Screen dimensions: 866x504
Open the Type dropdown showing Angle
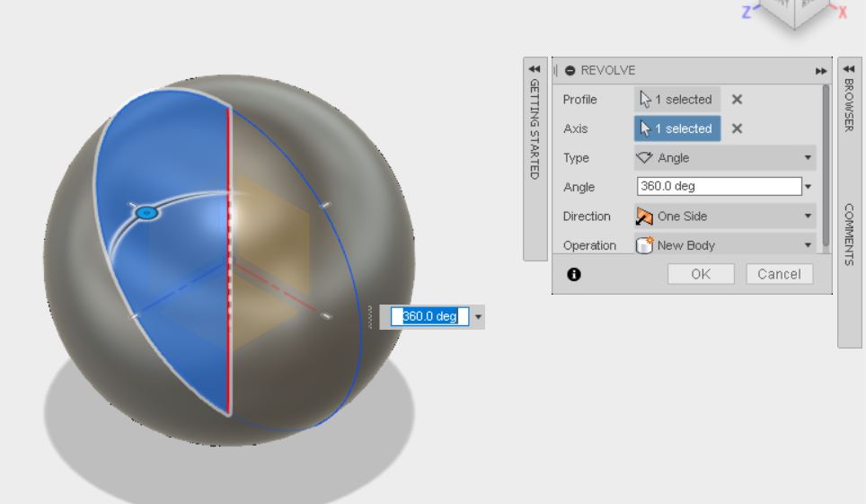(x=725, y=158)
